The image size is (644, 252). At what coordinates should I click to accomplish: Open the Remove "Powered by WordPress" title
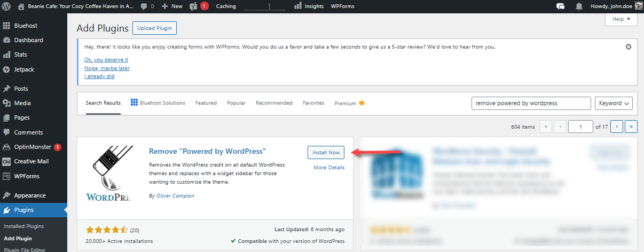[207, 151]
